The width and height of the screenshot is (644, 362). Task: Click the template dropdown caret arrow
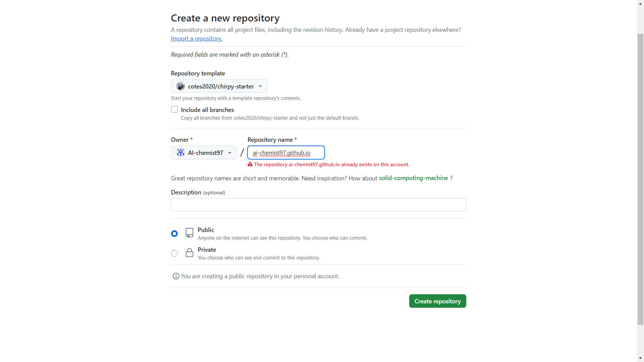point(260,86)
